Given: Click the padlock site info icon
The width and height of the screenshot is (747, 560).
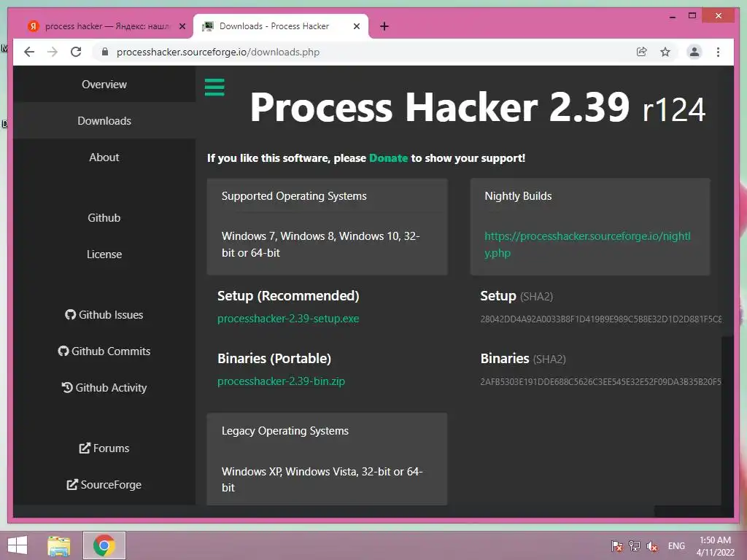Looking at the screenshot, I should (105, 52).
